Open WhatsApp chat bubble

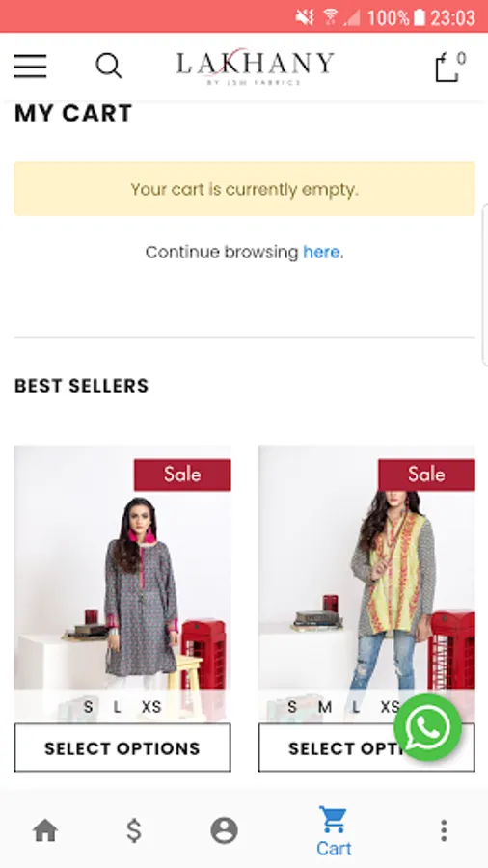[427, 727]
